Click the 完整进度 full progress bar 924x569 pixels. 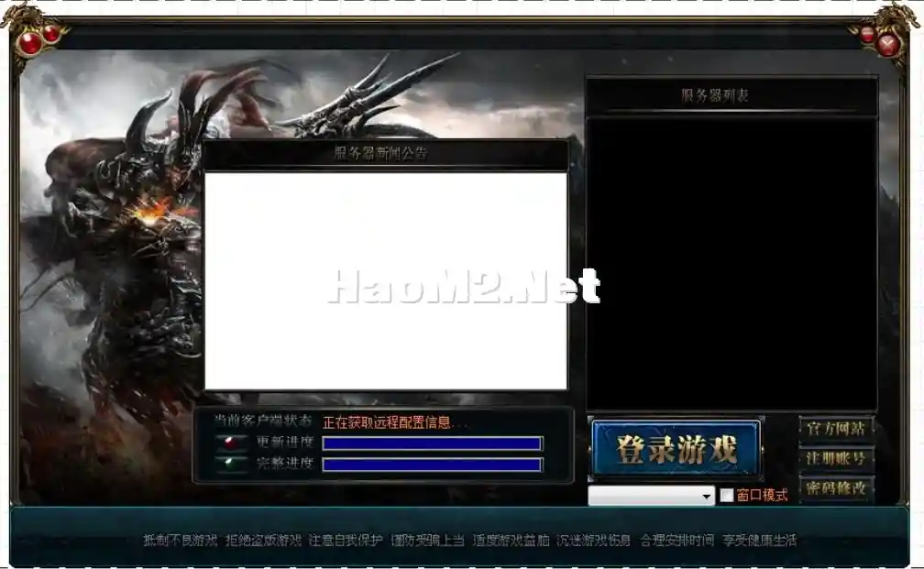point(432,465)
